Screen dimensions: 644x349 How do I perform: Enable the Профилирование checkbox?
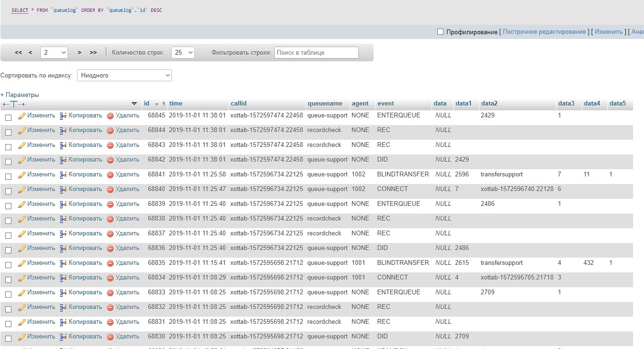440,32
